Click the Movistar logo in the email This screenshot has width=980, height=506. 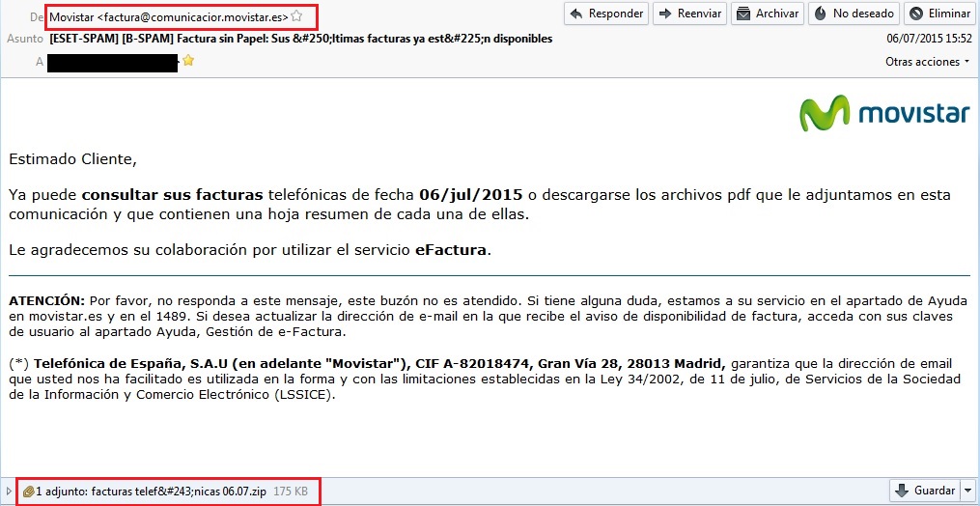tap(884, 114)
